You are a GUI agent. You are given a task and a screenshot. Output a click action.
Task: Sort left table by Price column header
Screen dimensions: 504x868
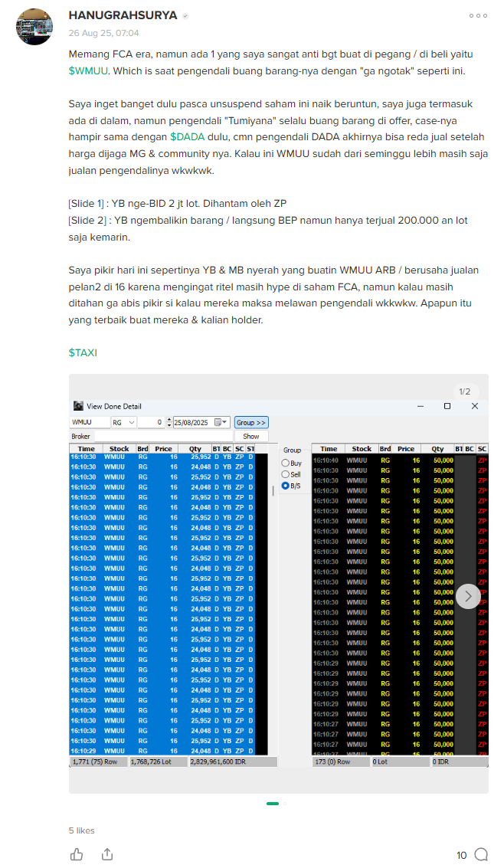point(163,449)
